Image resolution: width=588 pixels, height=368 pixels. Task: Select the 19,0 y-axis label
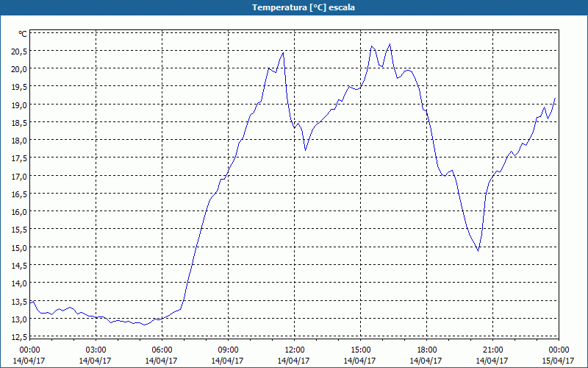pyautogui.click(x=19, y=105)
